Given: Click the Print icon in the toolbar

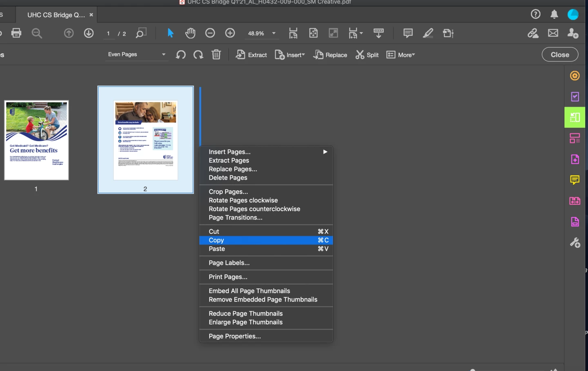Looking at the screenshot, I should [16, 33].
